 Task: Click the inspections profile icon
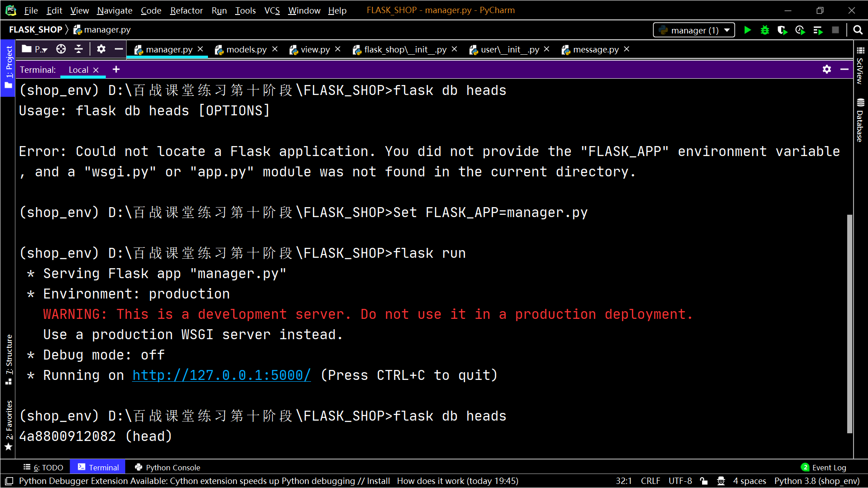721,481
